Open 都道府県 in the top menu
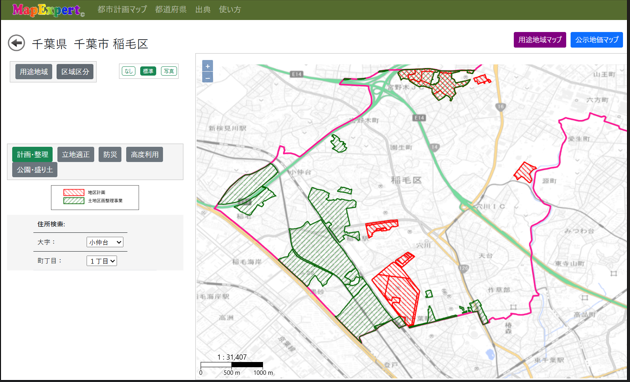Viewport: 630px width, 382px height. 171,10
